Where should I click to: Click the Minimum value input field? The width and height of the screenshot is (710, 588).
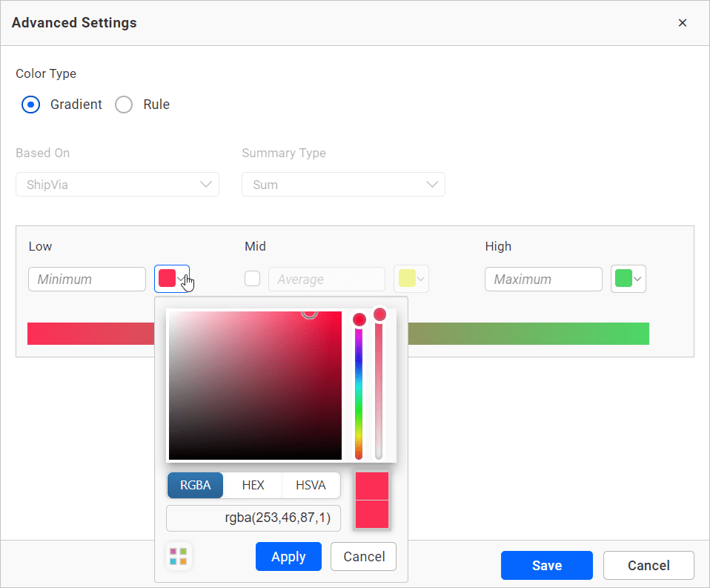(87, 280)
